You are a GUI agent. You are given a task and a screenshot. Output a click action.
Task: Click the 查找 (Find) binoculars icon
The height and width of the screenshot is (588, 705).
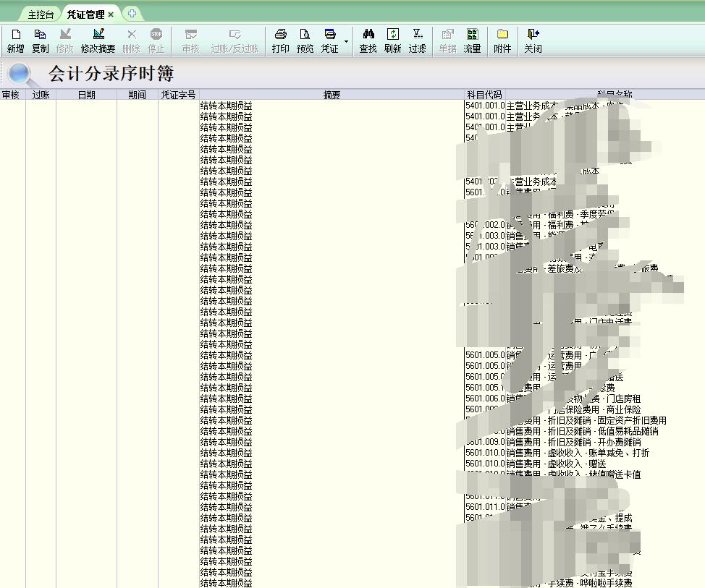368,41
